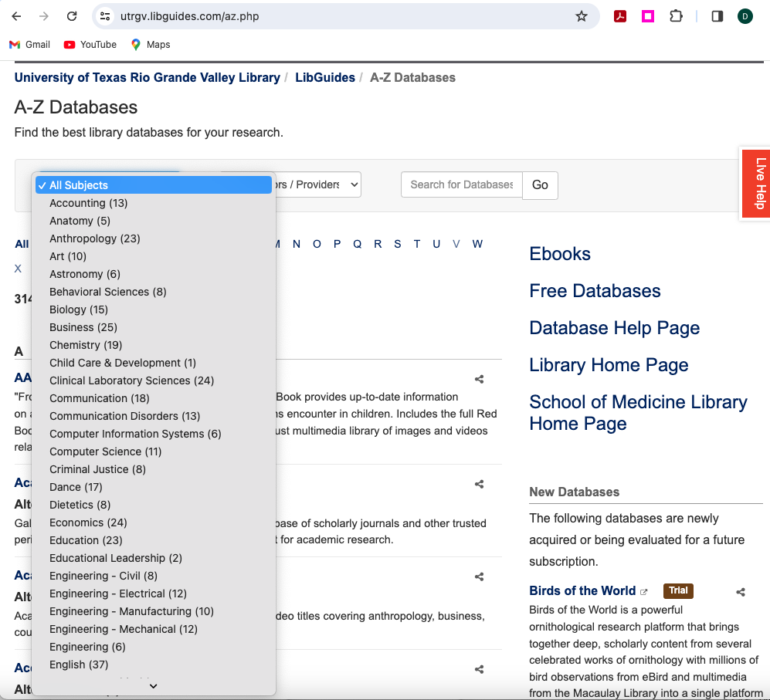Screen dimensions: 770x700
Task: Click the red Live Help button
Action: (x=755, y=184)
